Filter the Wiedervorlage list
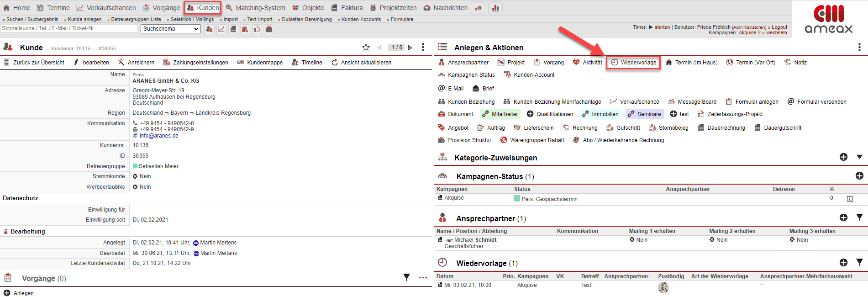Screen dimensions: 868x297 coord(859,263)
